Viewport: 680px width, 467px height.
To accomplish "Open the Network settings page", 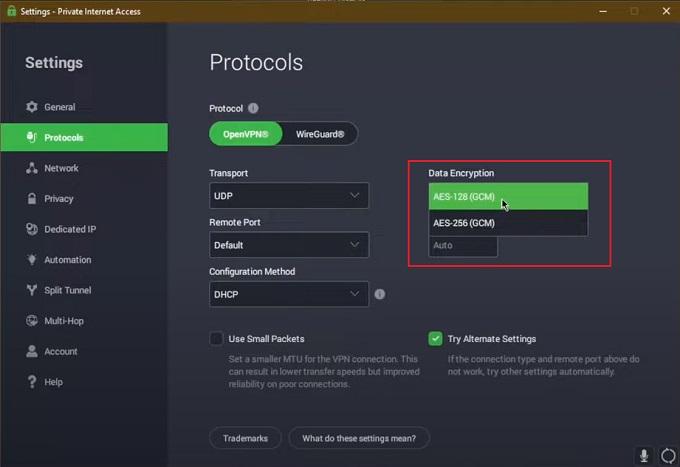I will click(84, 168).
